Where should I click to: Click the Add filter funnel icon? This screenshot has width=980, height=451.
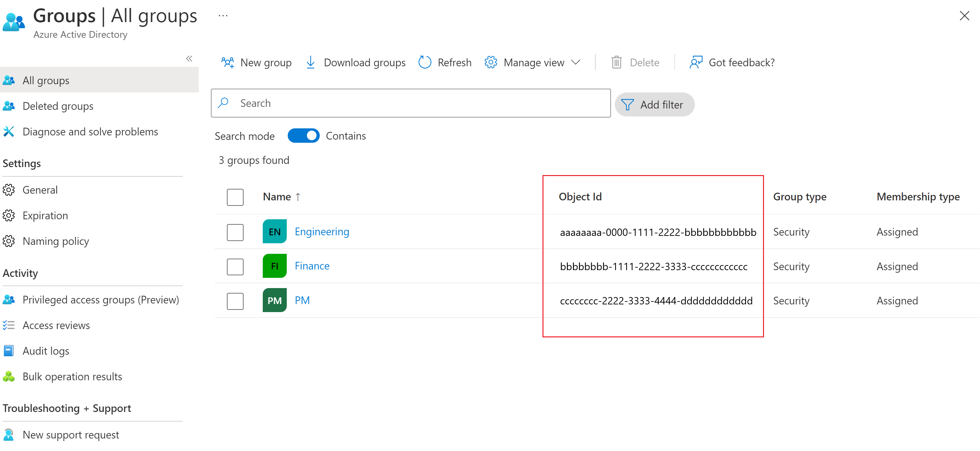[x=627, y=105]
